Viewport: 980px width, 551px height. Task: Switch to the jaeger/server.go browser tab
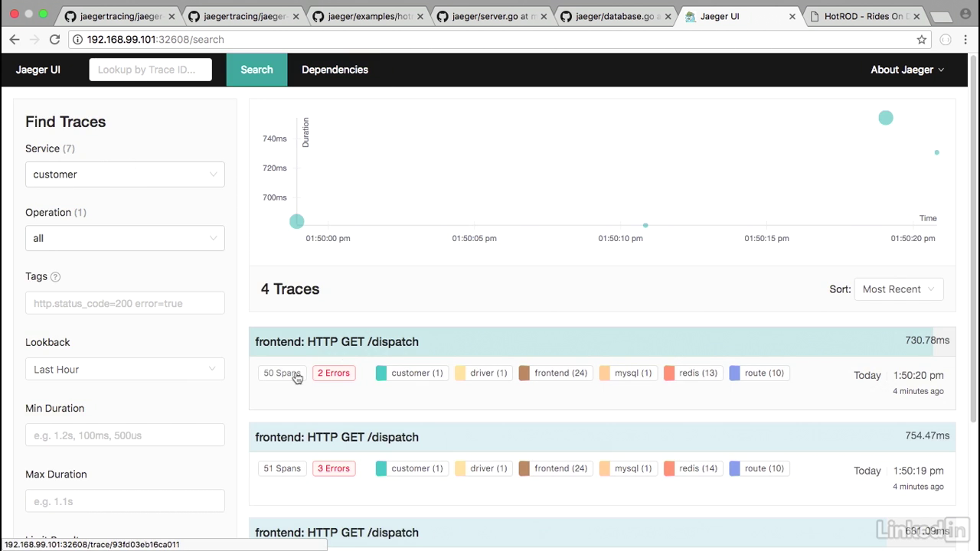coord(492,16)
